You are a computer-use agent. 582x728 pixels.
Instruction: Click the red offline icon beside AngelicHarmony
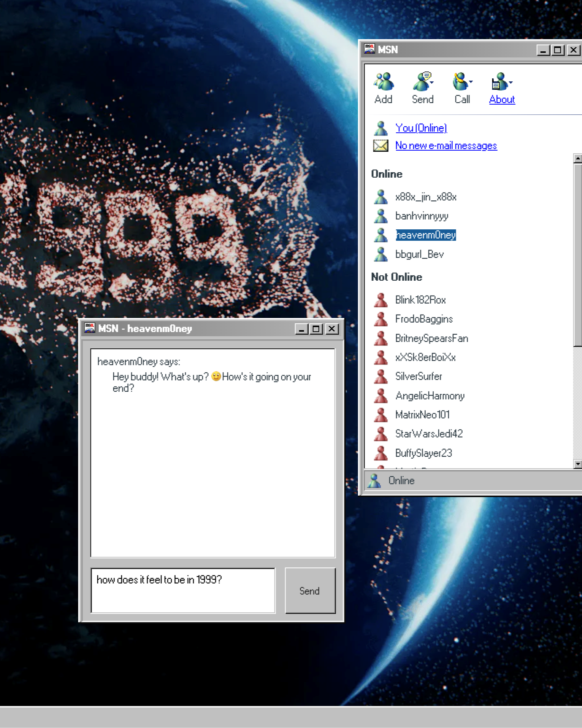pyautogui.click(x=381, y=396)
